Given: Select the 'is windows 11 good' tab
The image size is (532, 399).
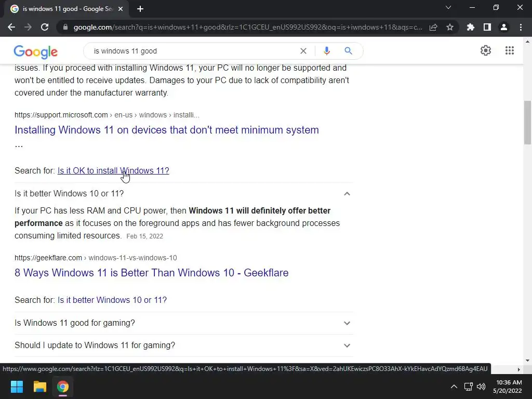Looking at the screenshot, I should 66,9.
